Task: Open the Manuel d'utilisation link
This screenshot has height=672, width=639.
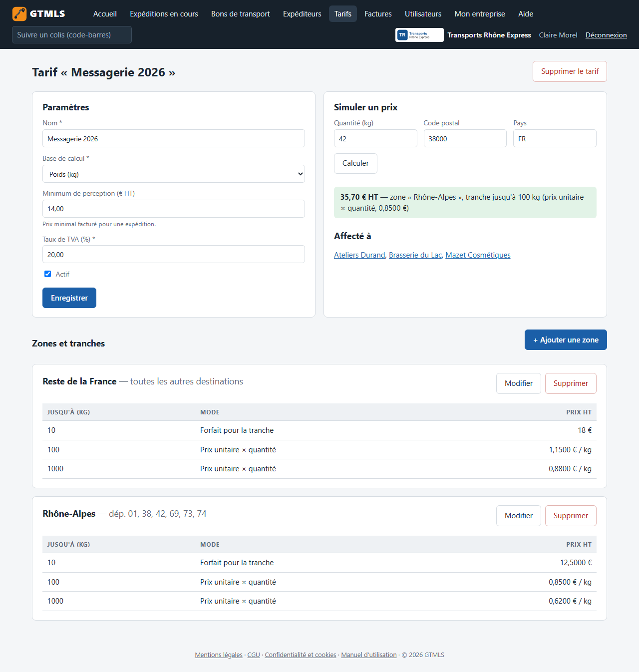Action: (x=369, y=655)
